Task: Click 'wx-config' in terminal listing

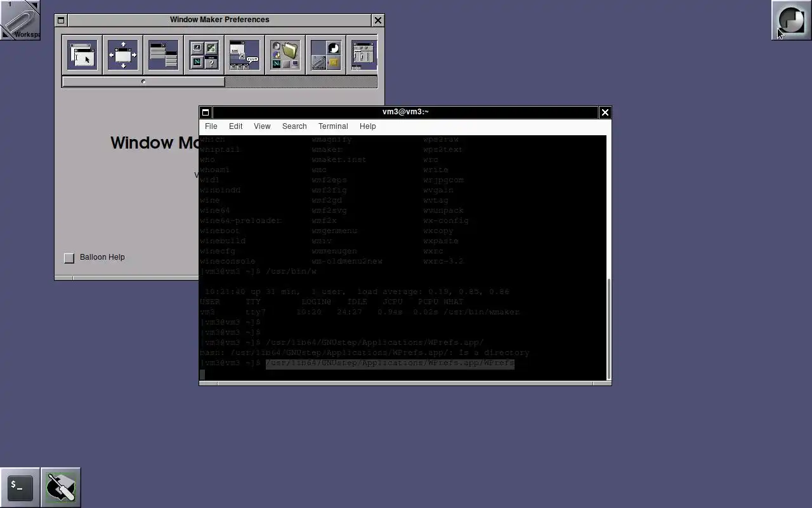Action: pyautogui.click(x=445, y=221)
